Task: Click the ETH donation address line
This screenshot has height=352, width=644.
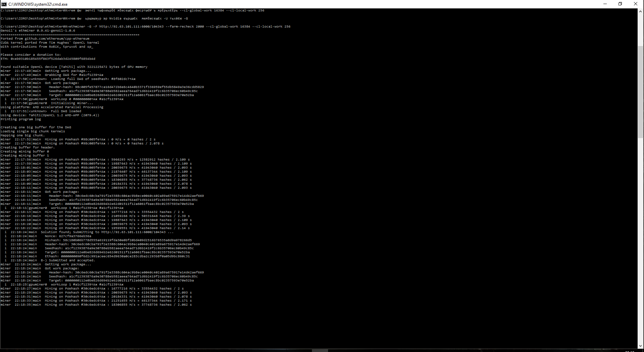Action: pyautogui.click(x=48, y=59)
